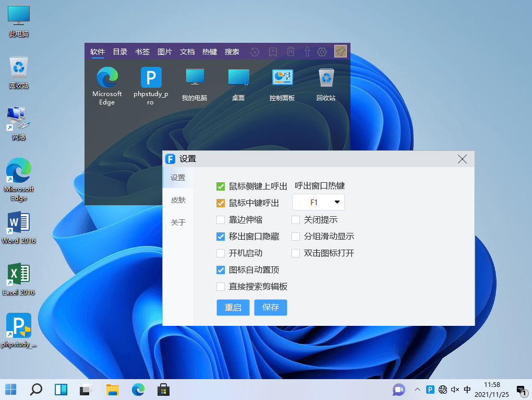This screenshot has width=532, height=400.
Task: Open taskbar clock 11:58 date panel
Action: pos(492,390)
